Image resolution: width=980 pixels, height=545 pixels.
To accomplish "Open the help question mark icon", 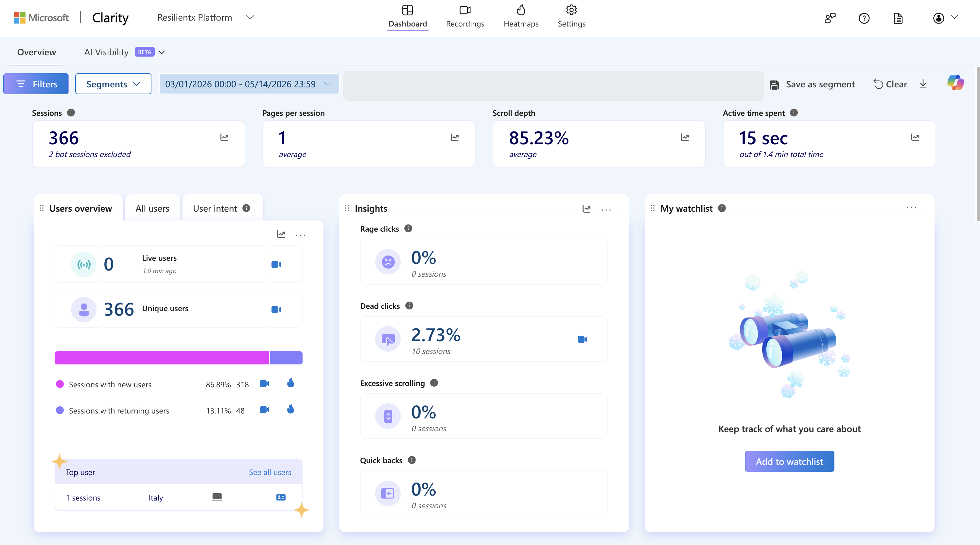I will coord(864,18).
